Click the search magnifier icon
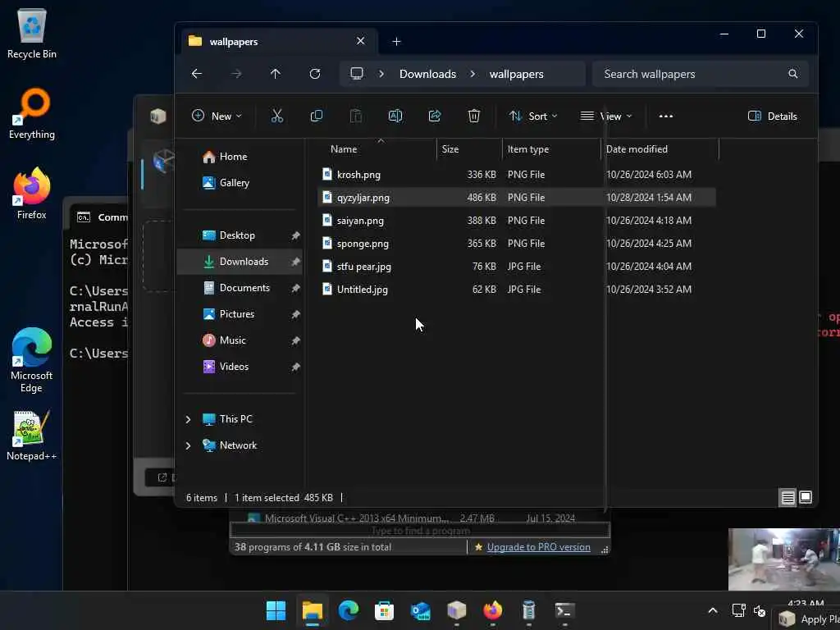840x630 pixels. click(x=793, y=74)
